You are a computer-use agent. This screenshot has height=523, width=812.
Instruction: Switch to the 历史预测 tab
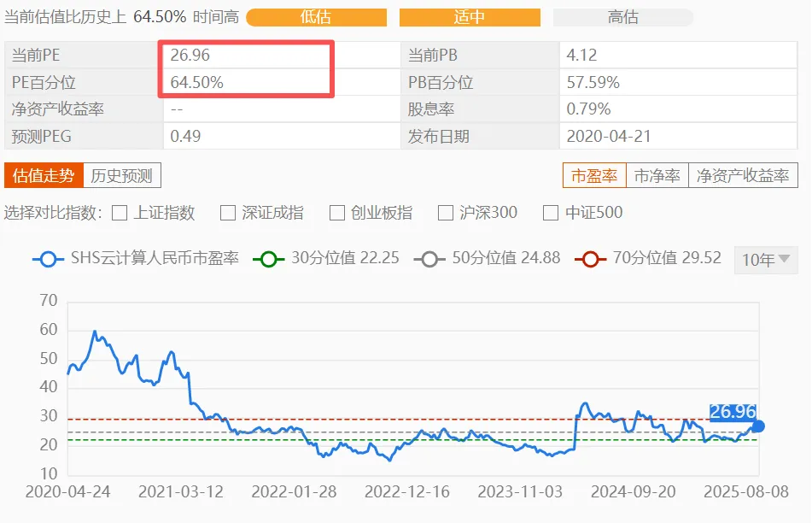point(121,176)
